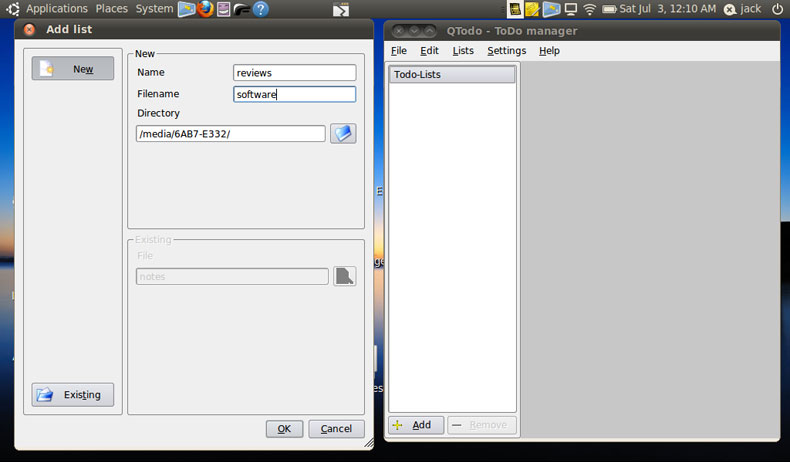Close the Add list dialog
The image size is (790, 462).
tap(29, 29)
